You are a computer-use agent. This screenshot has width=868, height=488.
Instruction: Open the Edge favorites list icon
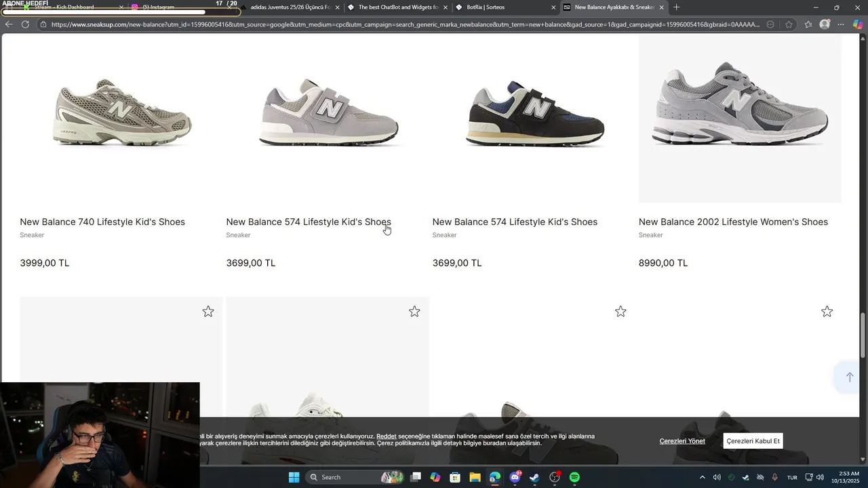point(808,24)
